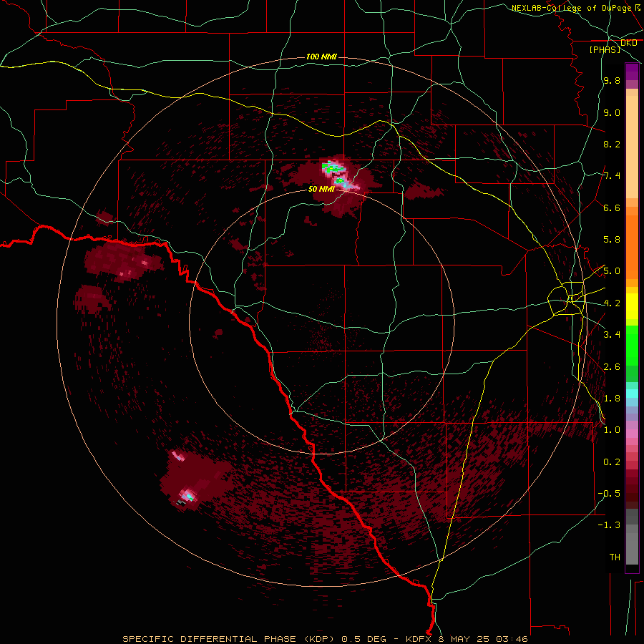Screen dimensions: 644x644
Task: Pick the dark maroon band on the scale
Action: [632, 489]
